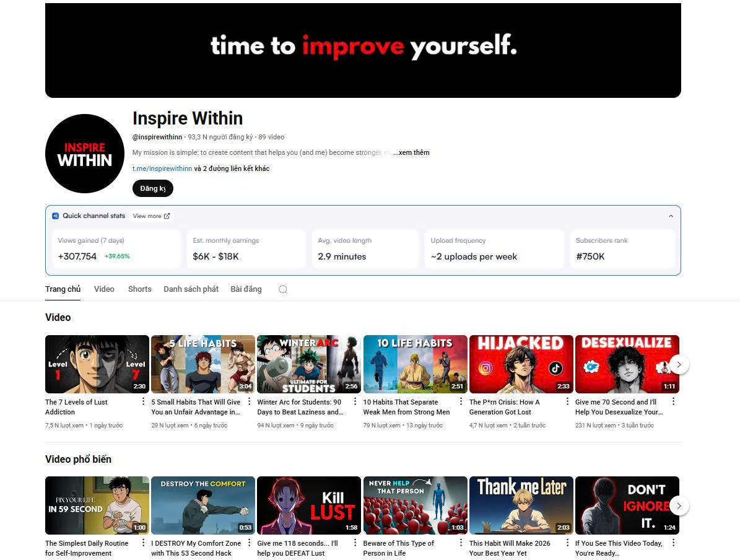Click next arrow in Video row
Screen dimensions: 740x560
point(679,364)
